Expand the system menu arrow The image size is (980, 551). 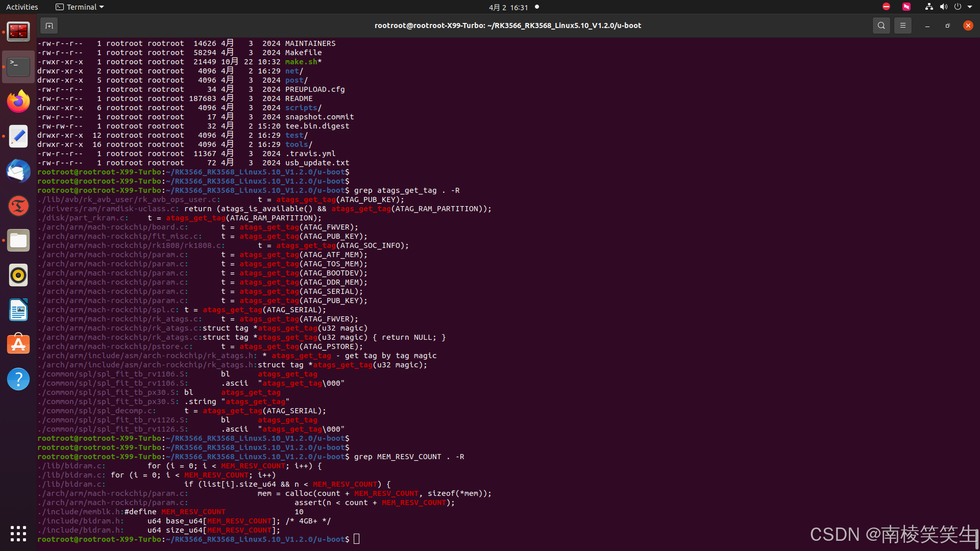[x=970, y=7]
